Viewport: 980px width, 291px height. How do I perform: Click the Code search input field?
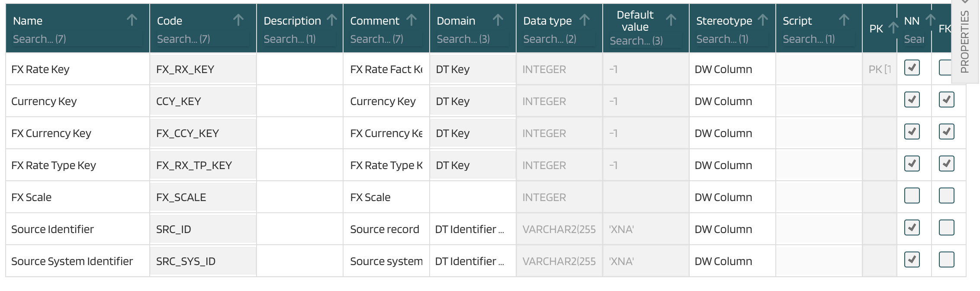(x=202, y=39)
